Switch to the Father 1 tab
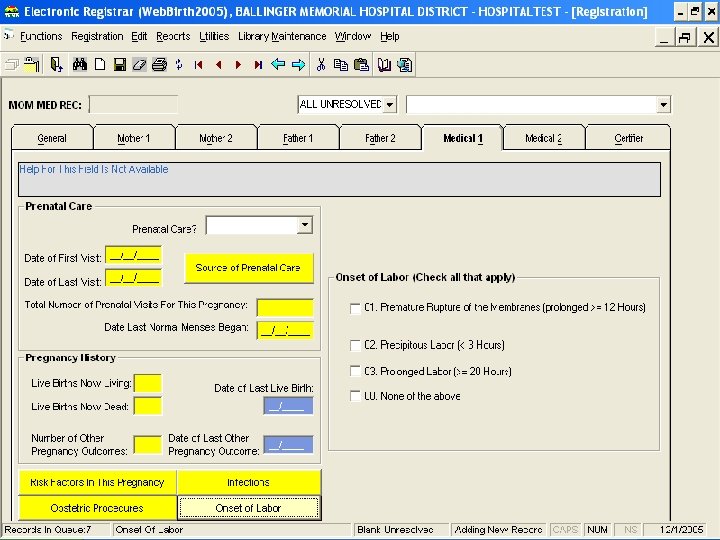 (x=298, y=138)
